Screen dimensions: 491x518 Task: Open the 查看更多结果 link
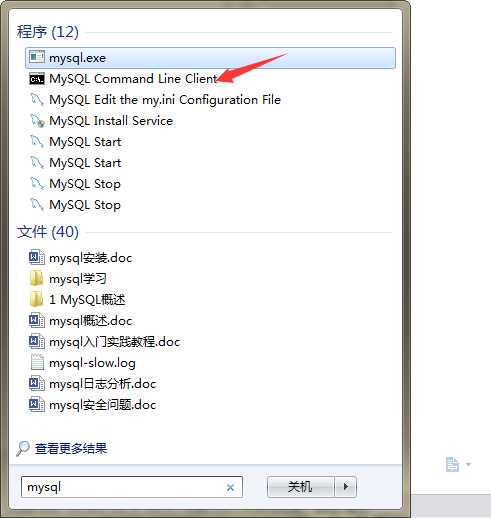click(71, 448)
